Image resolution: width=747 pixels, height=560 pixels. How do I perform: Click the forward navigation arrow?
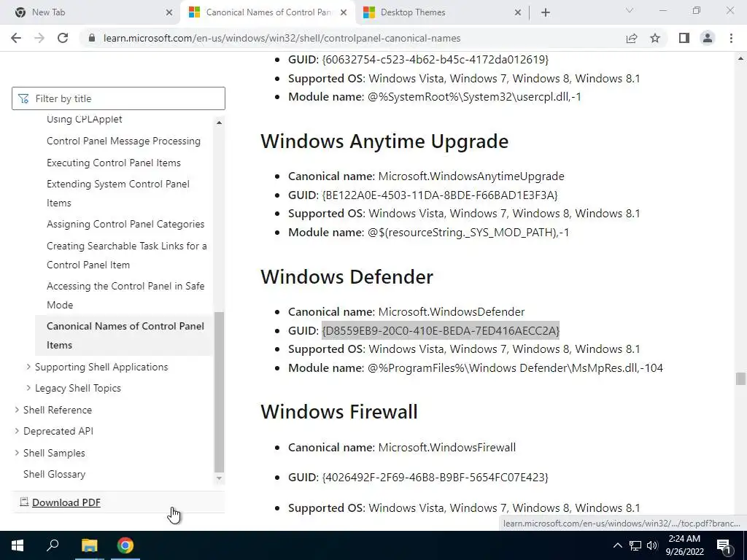pyautogui.click(x=39, y=38)
